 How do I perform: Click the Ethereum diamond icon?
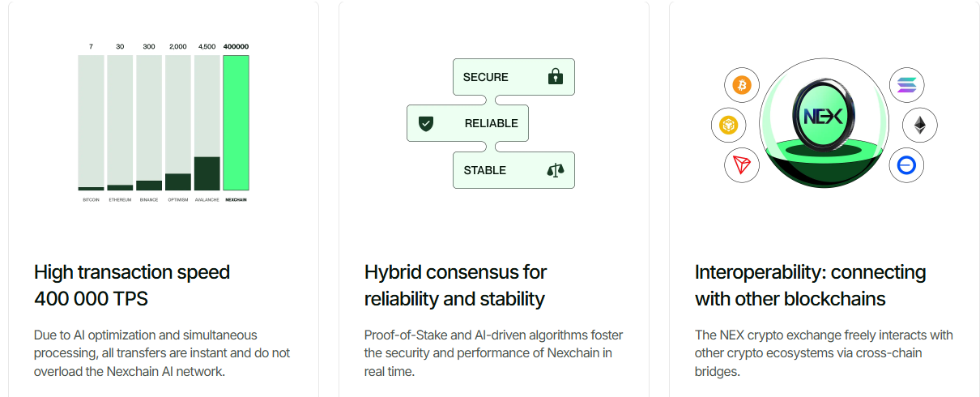coord(920,125)
